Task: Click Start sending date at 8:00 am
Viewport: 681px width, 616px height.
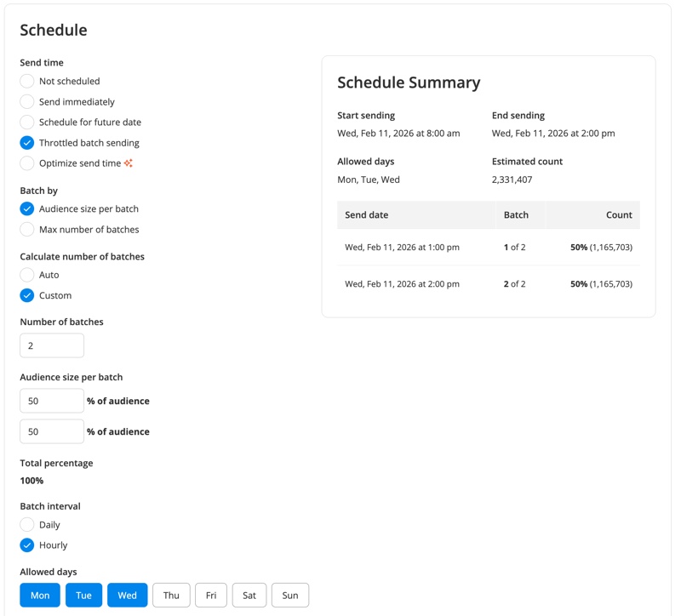Action: 398,134
